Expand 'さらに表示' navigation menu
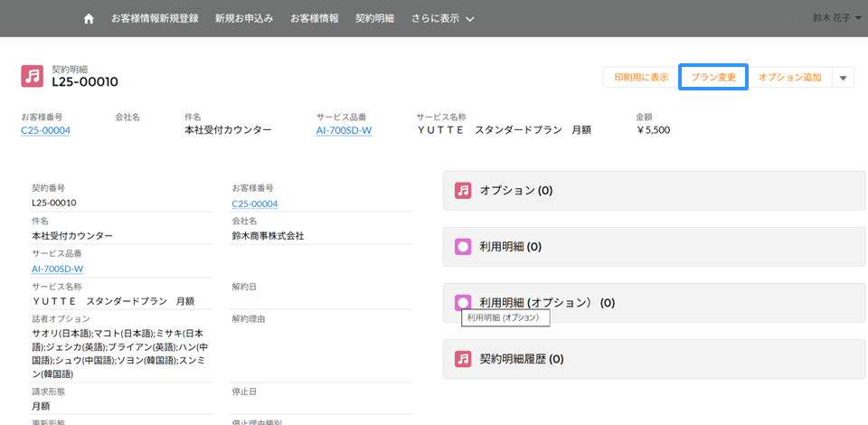 click(x=442, y=18)
